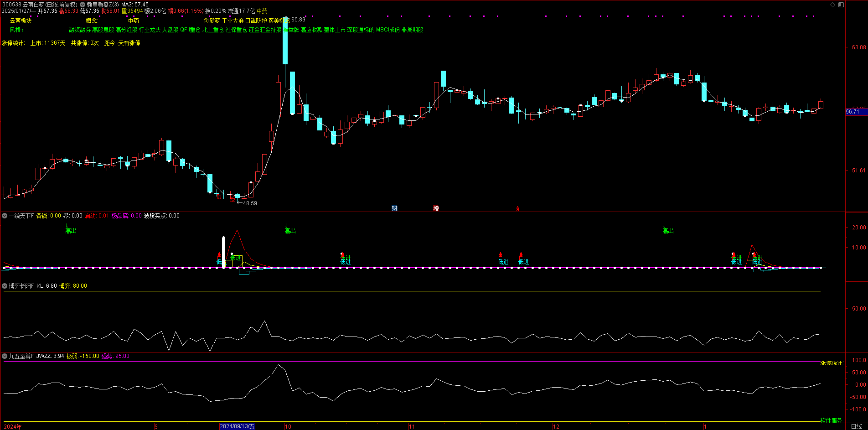Click the 云南板块 sector label
This screenshot has height=430, width=868.
pos(21,21)
